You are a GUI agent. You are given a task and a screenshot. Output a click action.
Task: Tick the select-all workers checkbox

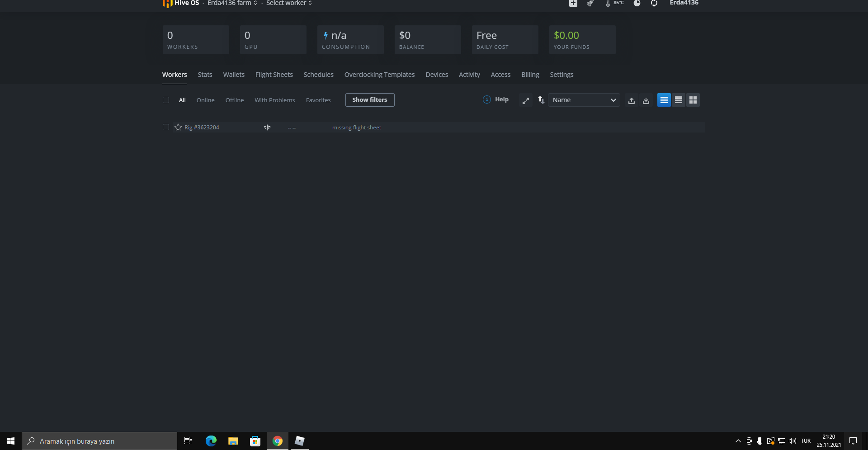click(166, 100)
